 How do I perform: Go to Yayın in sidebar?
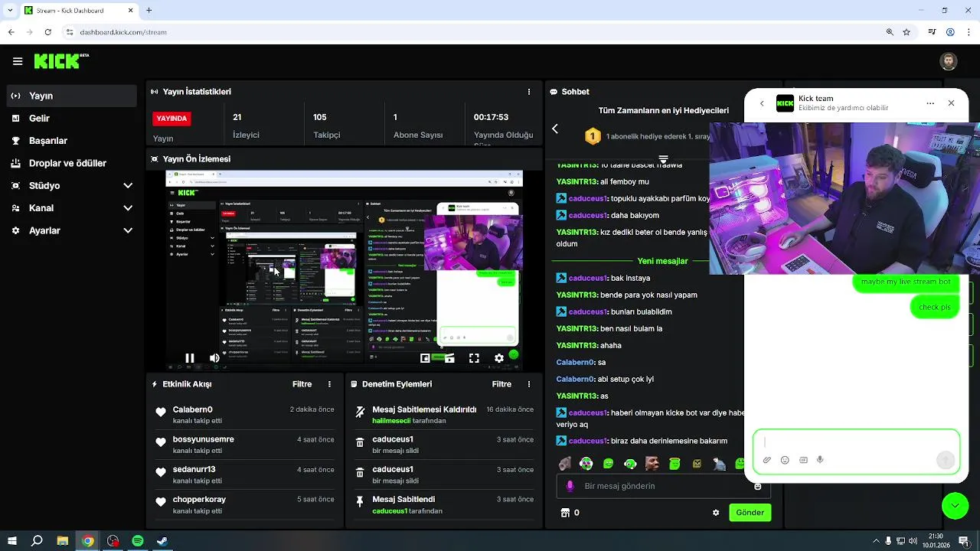[73, 96]
